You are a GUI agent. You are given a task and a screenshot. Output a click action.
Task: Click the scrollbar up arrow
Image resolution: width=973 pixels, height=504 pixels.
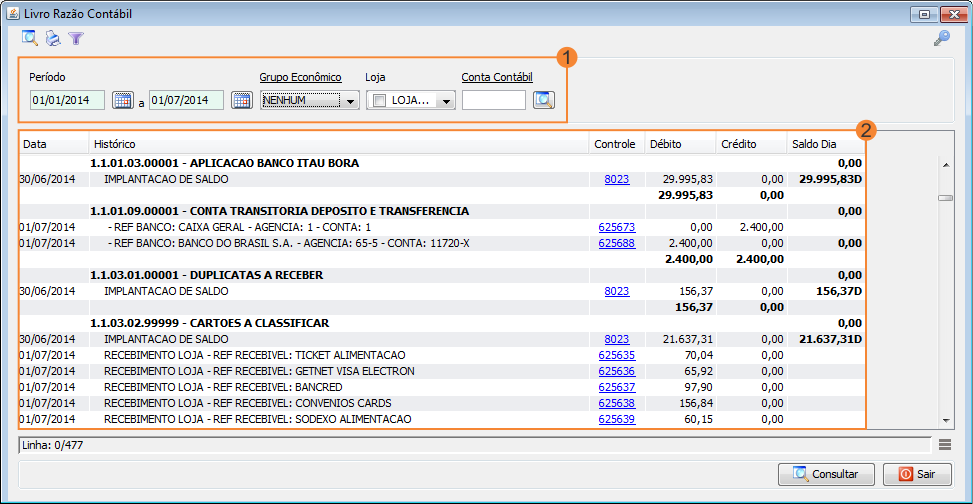click(x=946, y=164)
